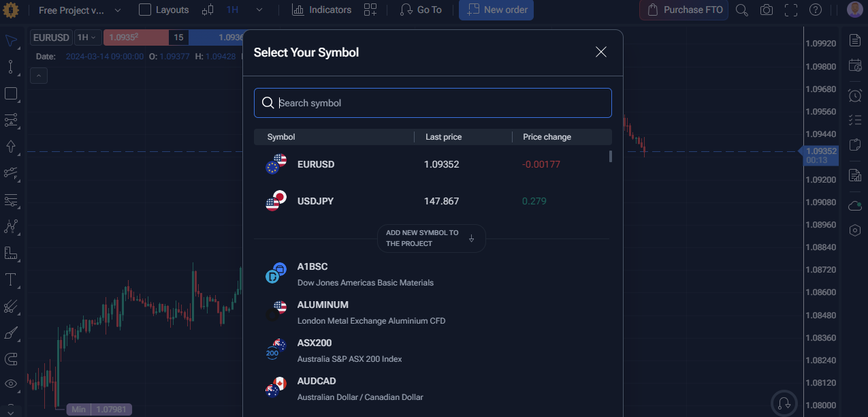868x417 pixels.
Task: Select the magnet snap tool
Action: 11,359
